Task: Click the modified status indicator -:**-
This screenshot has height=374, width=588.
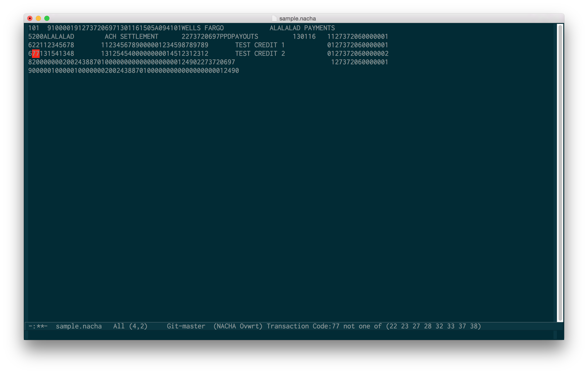Action: coord(38,326)
